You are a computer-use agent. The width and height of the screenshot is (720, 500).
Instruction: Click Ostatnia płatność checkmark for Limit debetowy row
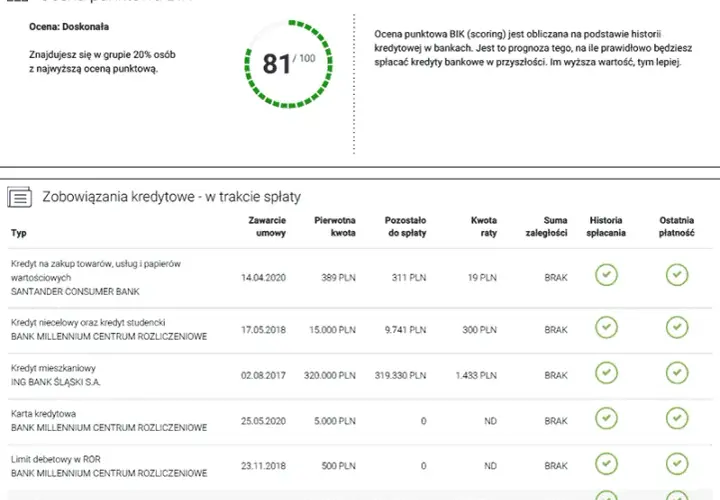pyautogui.click(x=677, y=464)
